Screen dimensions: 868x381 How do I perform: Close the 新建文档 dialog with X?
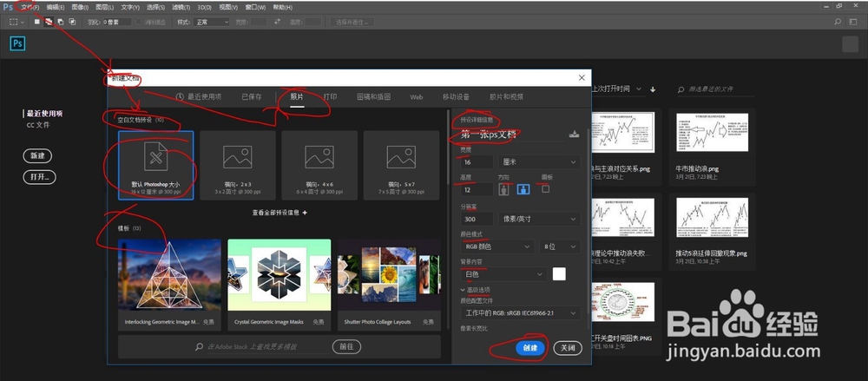pos(582,77)
